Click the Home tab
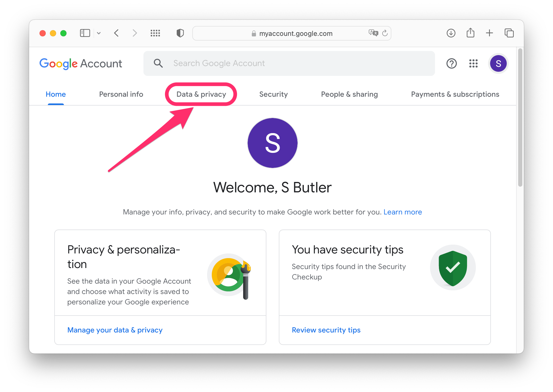 point(56,94)
